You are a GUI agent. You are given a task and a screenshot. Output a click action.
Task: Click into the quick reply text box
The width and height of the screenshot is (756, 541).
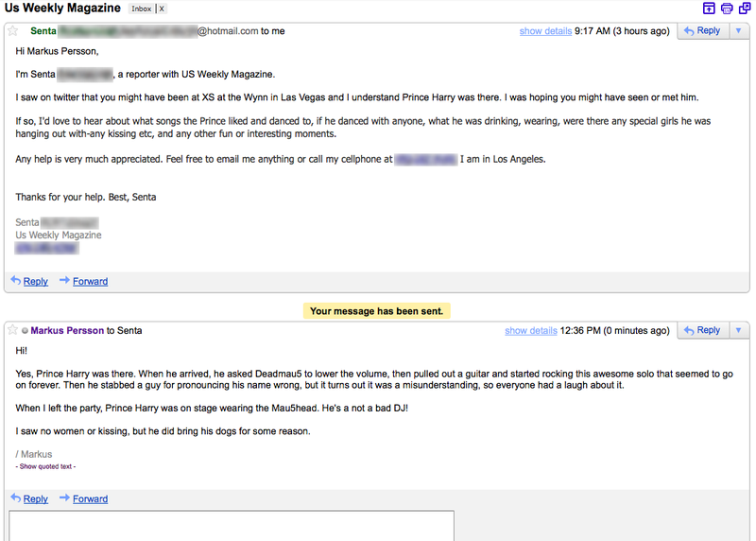[232, 526]
